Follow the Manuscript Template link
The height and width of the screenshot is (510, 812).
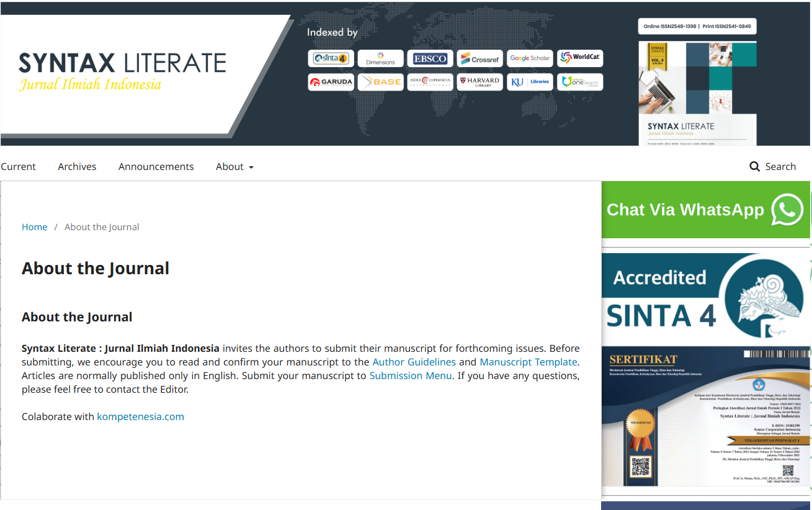tap(528, 362)
